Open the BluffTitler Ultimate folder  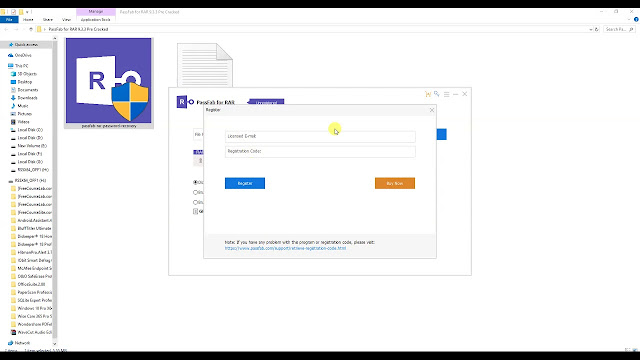click(x=34, y=229)
